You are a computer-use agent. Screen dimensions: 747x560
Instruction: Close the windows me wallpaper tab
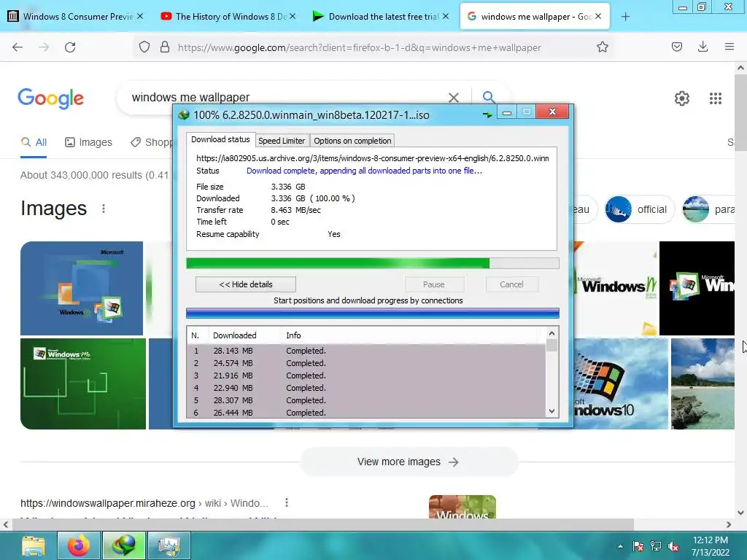tap(598, 16)
